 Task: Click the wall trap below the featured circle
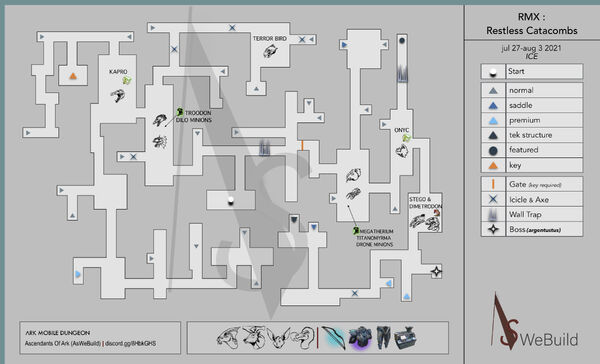pyautogui.click(x=402, y=73)
